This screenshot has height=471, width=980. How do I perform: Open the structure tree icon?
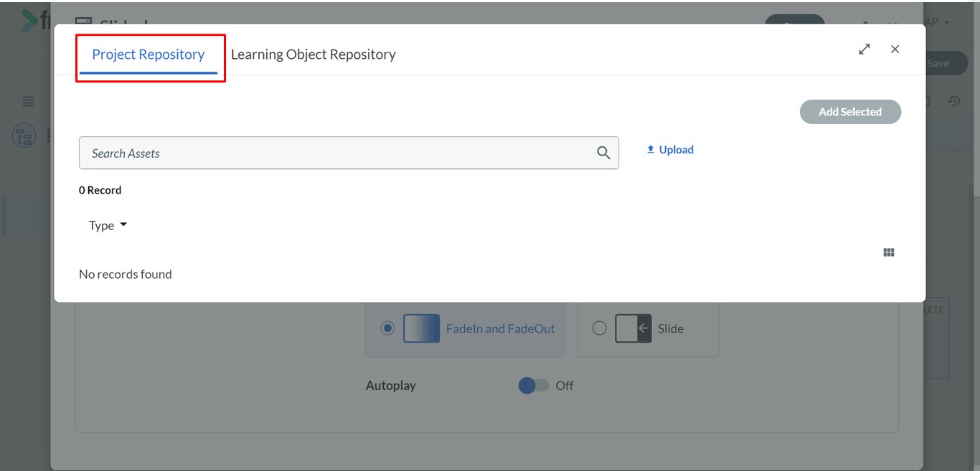click(x=24, y=135)
